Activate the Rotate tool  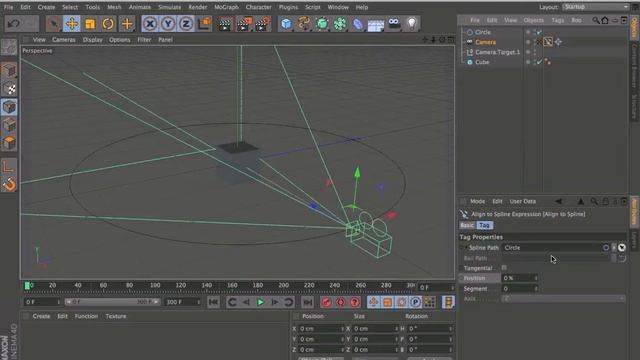[x=108, y=24]
